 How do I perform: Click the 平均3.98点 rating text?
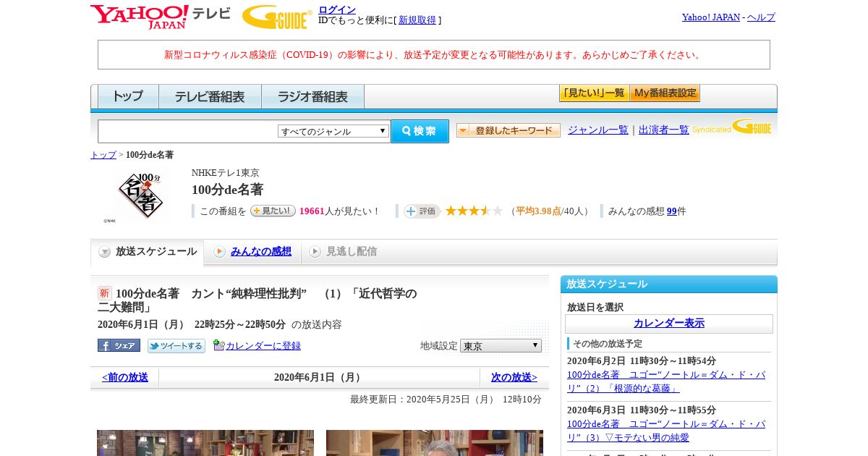pos(538,211)
